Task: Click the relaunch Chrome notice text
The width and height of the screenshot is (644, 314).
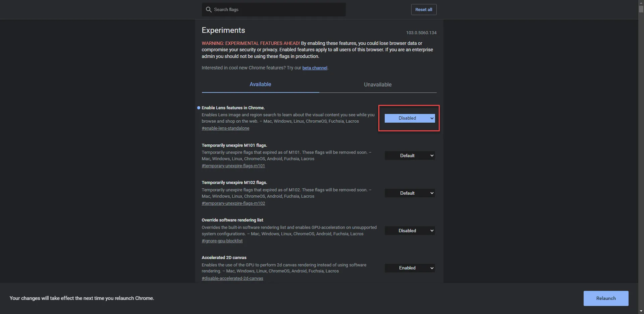Action: click(x=82, y=298)
